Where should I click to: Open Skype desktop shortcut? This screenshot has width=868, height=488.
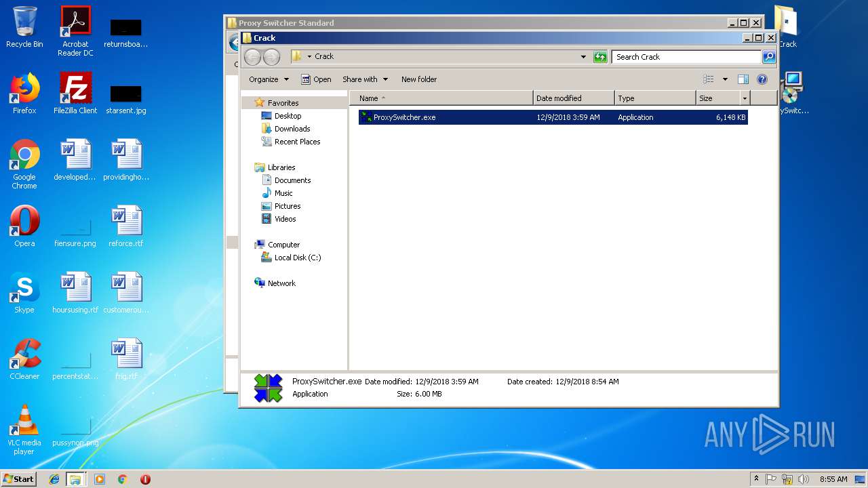24,293
